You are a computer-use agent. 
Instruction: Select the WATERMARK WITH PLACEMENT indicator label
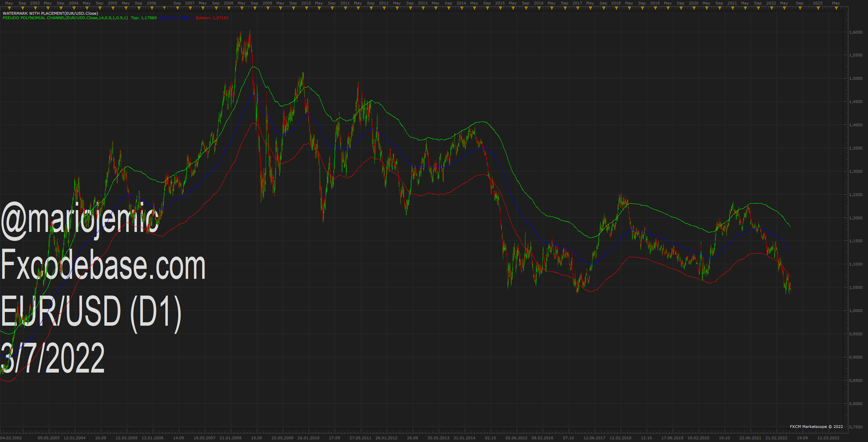pyautogui.click(x=50, y=13)
